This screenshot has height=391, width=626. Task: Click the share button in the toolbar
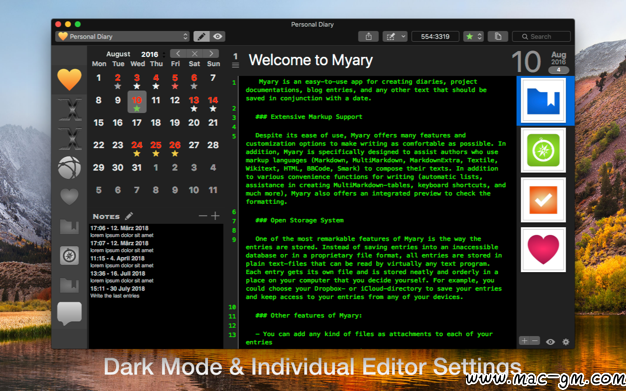[368, 36]
